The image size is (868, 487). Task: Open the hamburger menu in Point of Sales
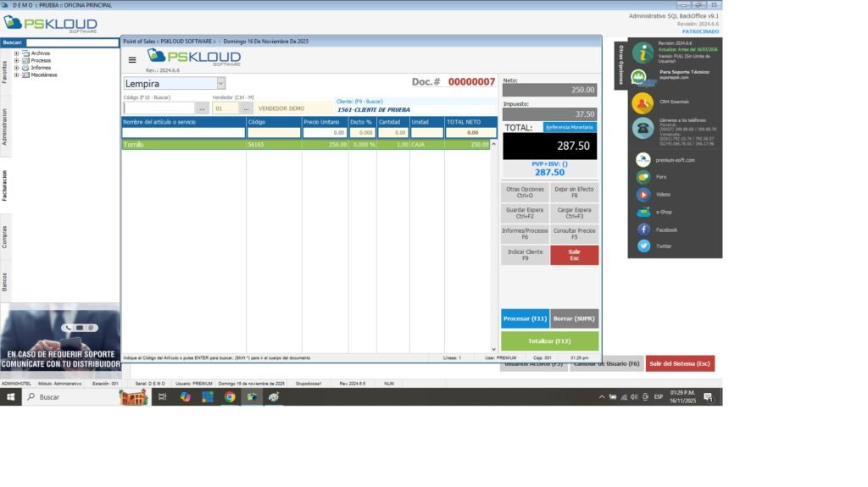[132, 60]
